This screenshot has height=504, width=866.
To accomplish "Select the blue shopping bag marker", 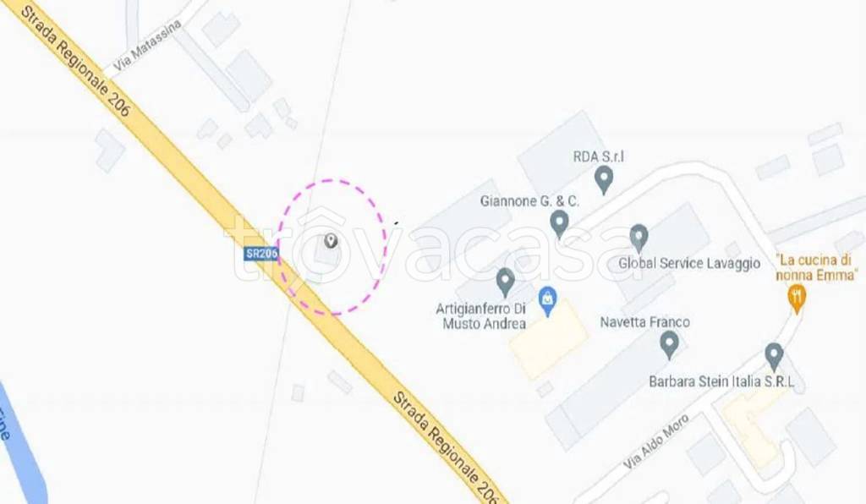I will coord(547,301).
